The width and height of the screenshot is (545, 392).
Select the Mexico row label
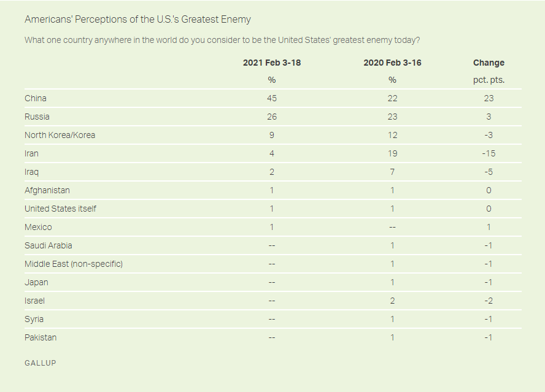pos(38,227)
